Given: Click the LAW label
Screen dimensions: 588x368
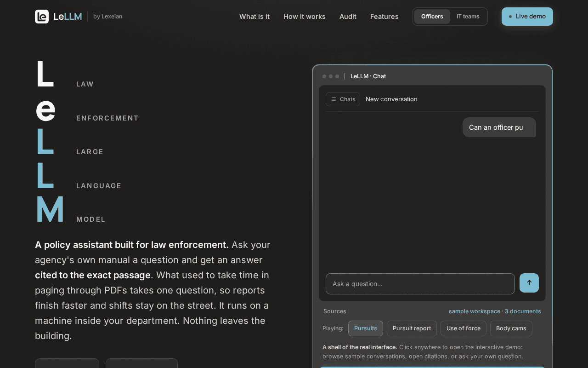Looking at the screenshot, I should (85, 84).
